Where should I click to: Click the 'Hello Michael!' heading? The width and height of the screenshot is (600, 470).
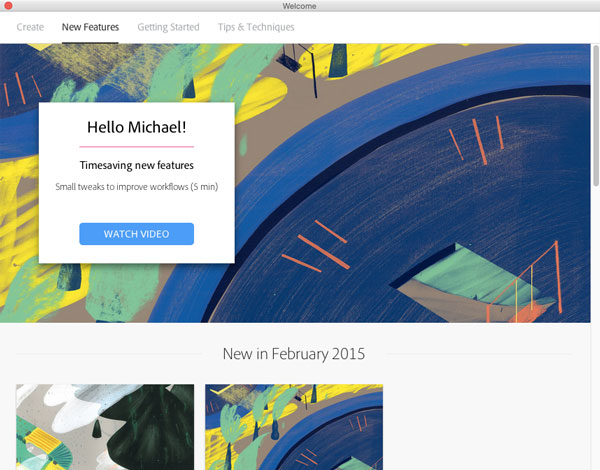coord(137,127)
